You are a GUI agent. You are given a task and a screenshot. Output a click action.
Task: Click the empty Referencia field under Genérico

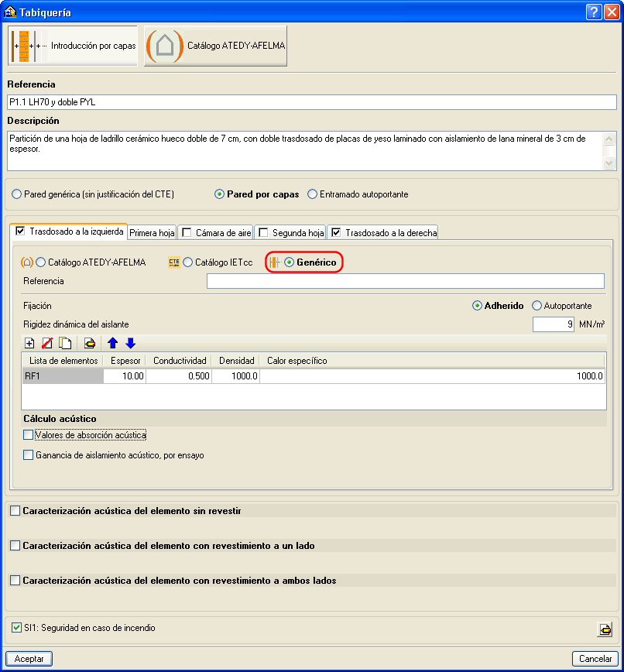[406, 281]
